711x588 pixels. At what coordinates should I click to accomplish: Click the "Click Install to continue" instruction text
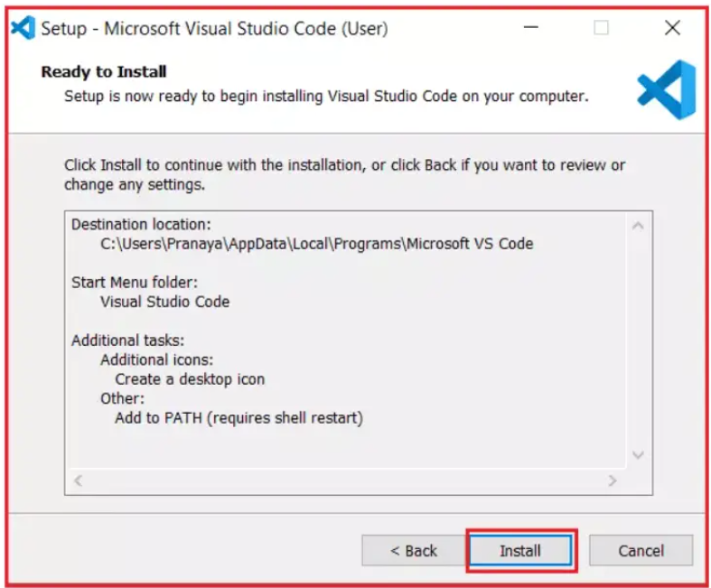click(x=344, y=175)
